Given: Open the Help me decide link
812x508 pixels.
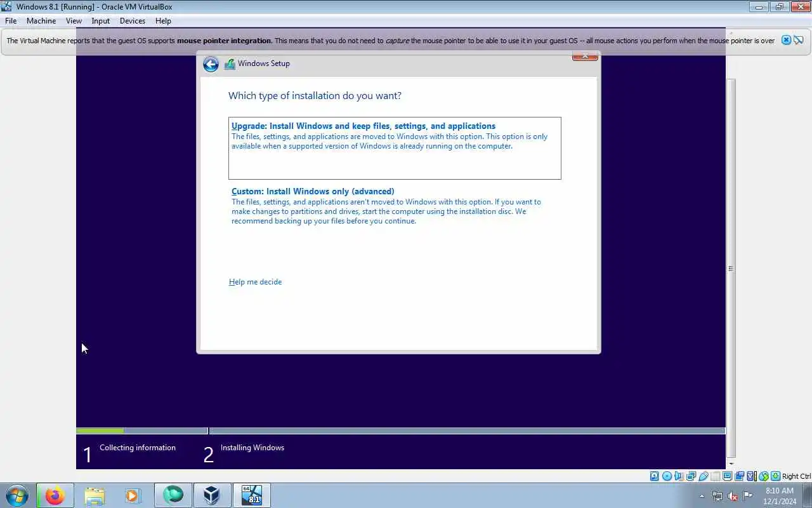Looking at the screenshot, I should pyautogui.click(x=255, y=282).
